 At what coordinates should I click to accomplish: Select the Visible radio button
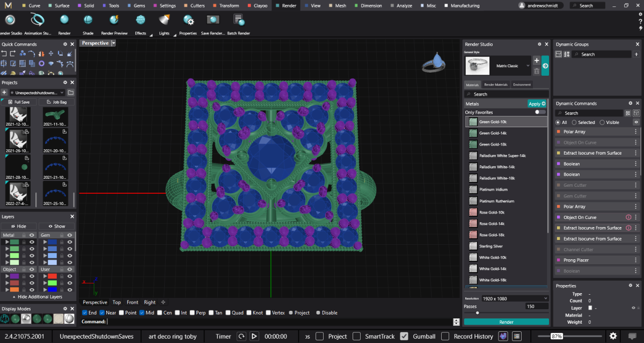[x=602, y=122]
